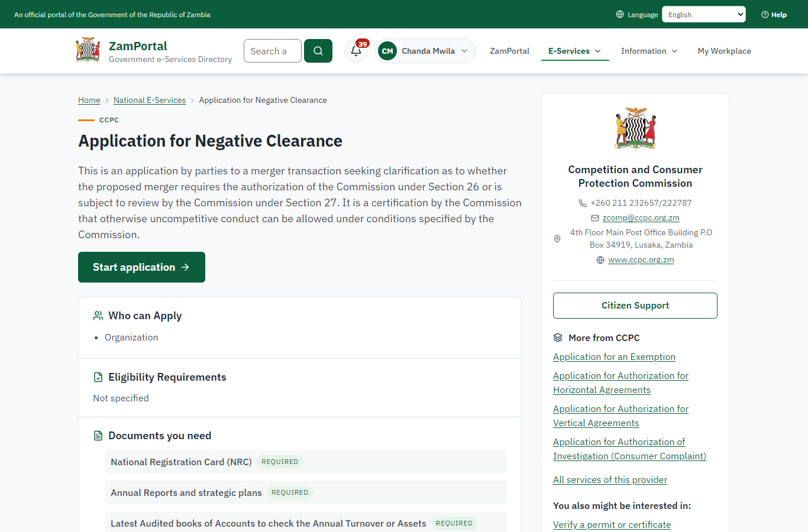Screen dimensions: 808x532
Task: Click into the Search input field
Action: pyautogui.click(x=273, y=51)
